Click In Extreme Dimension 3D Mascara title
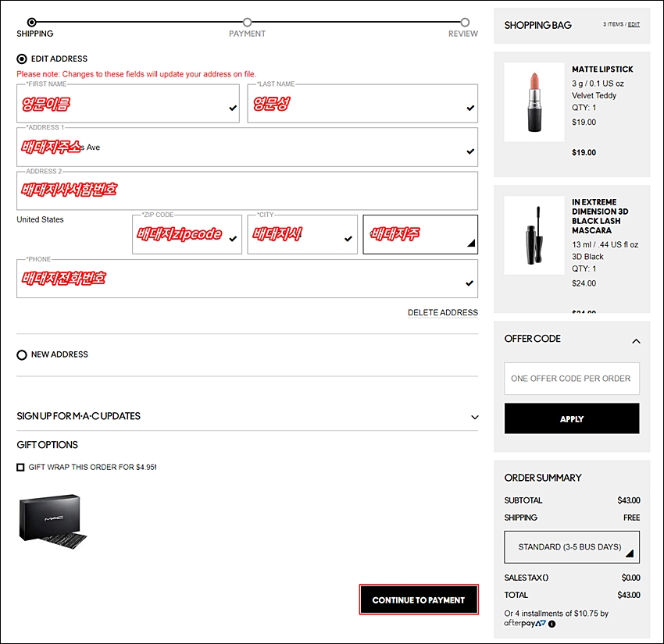This screenshot has width=664, height=644. coord(600,216)
